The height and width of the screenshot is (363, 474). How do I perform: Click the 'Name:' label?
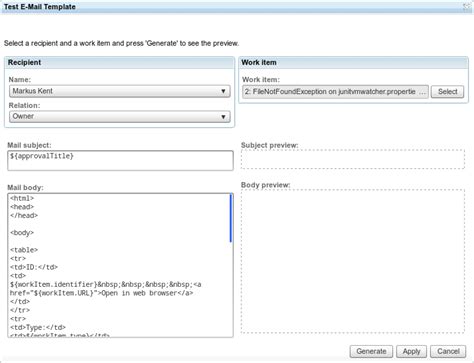click(x=20, y=80)
